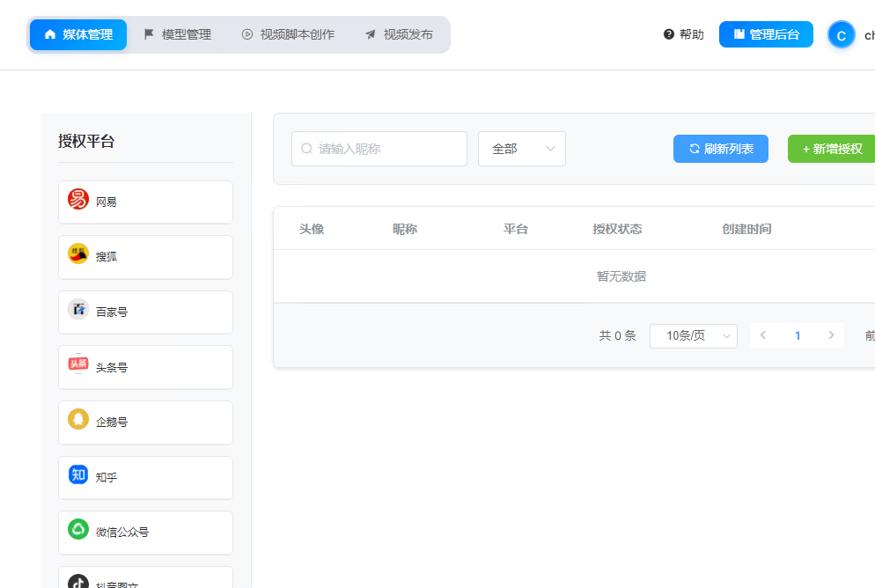Click the 百家号 logo icon
This screenshot has height=588, width=875.
point(78,309)
